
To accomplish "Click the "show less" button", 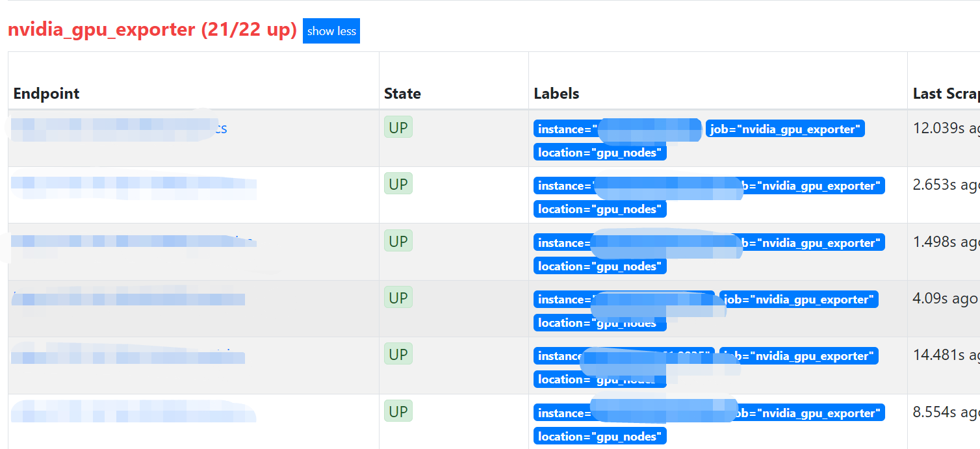I will pyautogui.click(x=331, y=31).
